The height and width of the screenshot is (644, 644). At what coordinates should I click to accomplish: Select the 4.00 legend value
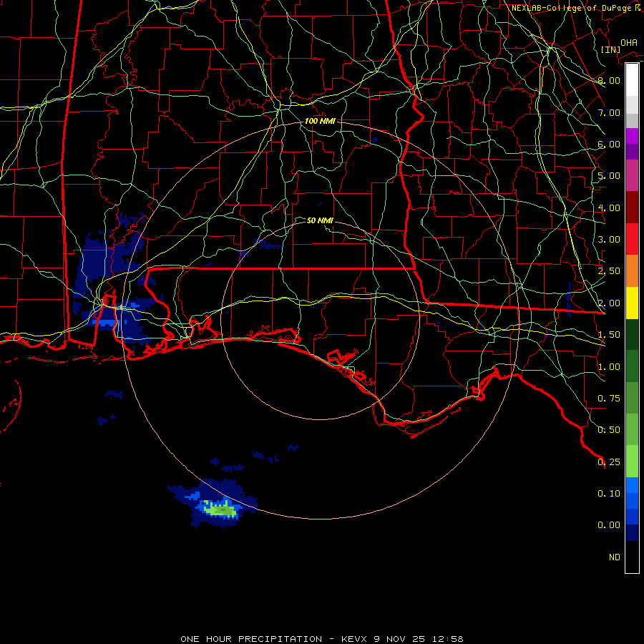(x=609, y=208)
